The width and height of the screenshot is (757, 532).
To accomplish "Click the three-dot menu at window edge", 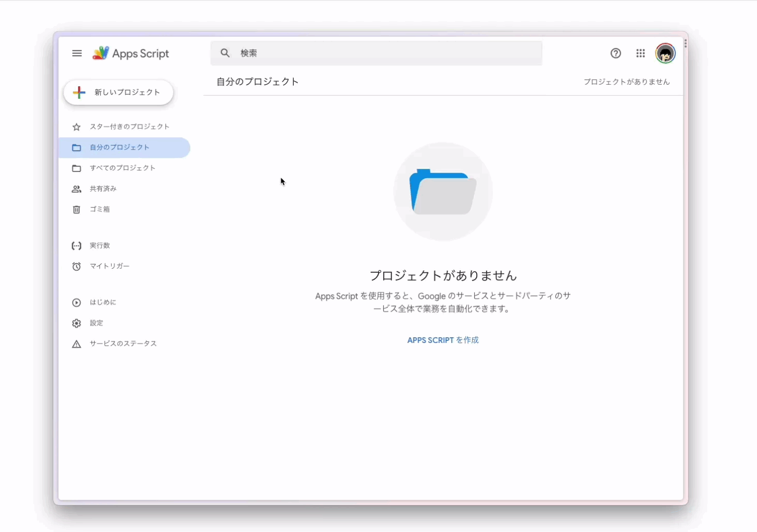I will point(686,44).
